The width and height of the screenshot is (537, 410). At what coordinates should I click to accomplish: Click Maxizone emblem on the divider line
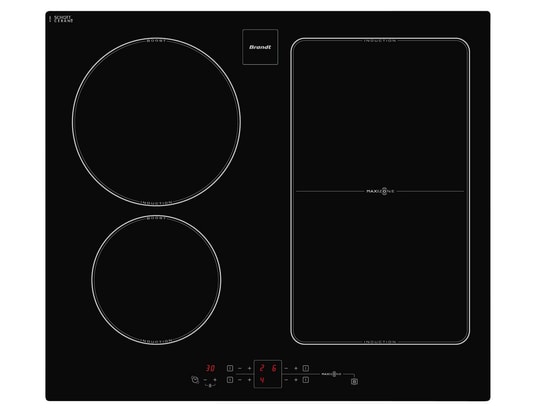pos(380,191)
